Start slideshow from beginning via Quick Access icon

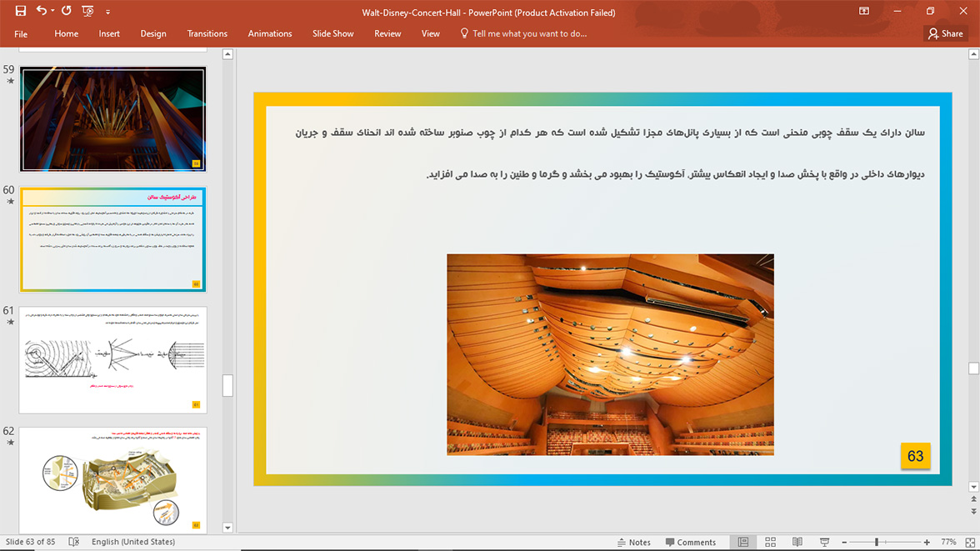[87, 11]
